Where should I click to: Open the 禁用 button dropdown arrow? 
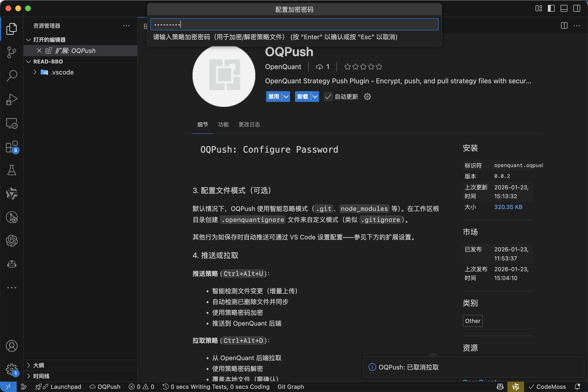[286, 97]
